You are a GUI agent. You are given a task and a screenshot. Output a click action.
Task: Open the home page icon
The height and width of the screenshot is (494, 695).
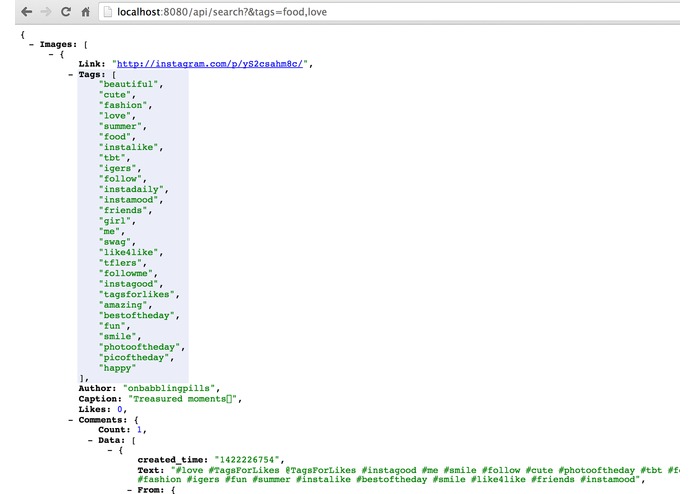pos(86,12)
